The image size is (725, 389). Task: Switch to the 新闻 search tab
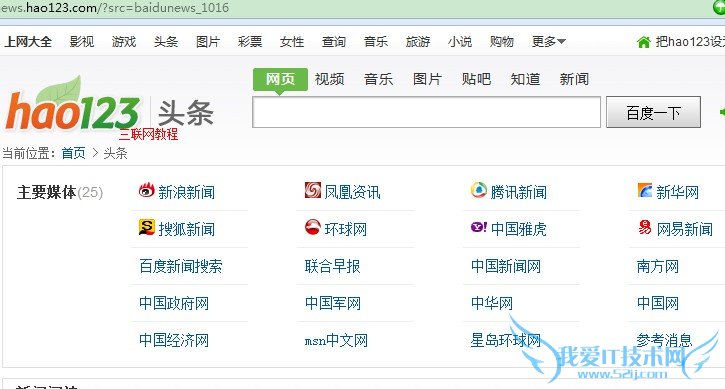pos(574,79)
